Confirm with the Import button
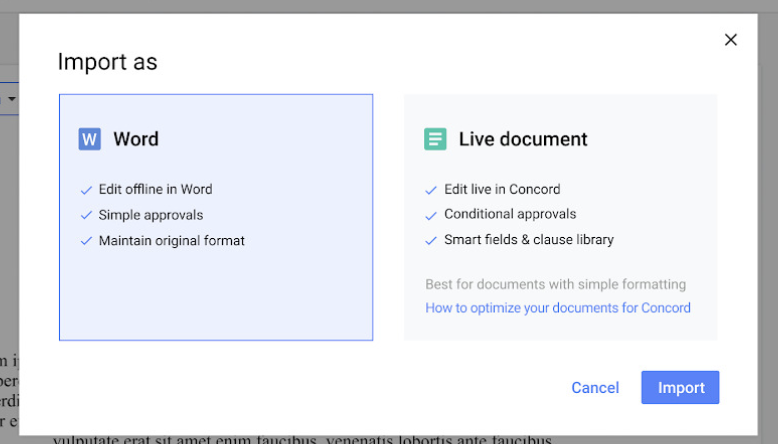Image resolution: width=778 pixels, height=444 pixels. tap(680, 387)
